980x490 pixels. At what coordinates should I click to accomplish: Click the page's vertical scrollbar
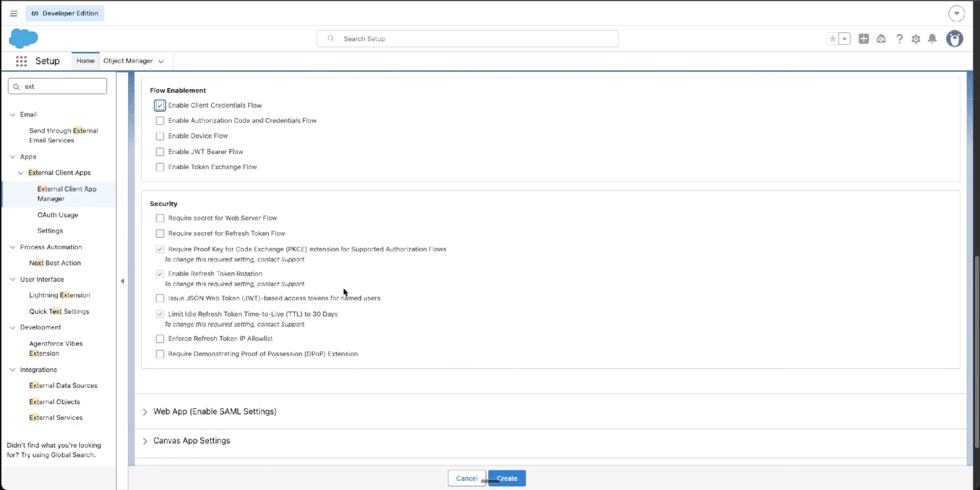tap(977, 352)
